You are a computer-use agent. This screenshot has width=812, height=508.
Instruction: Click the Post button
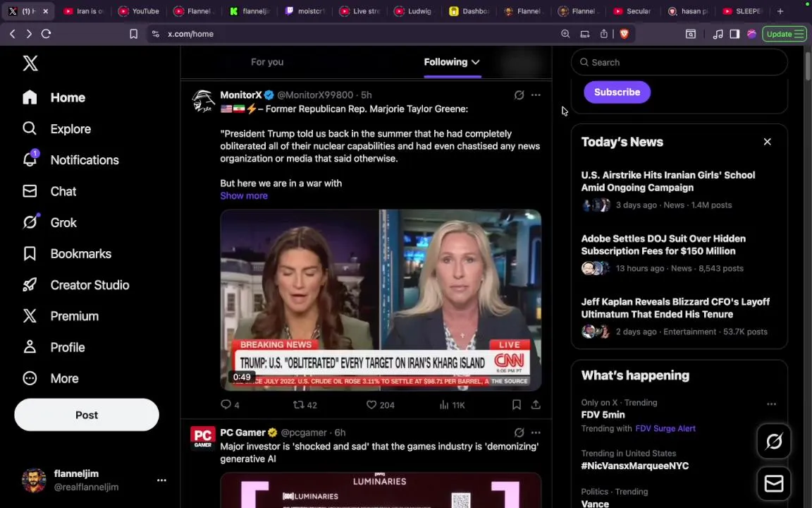click(x=87, y=415)
